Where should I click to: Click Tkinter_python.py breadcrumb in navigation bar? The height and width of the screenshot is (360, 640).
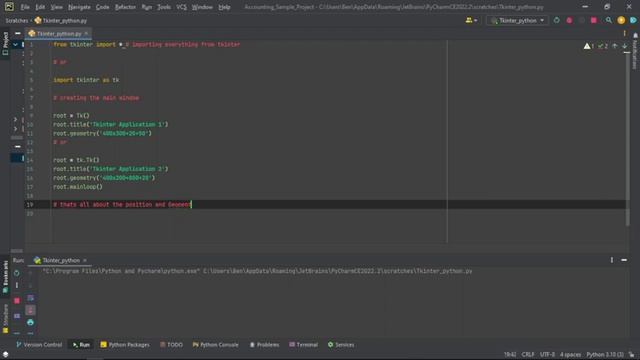pyautogui.click(x=61, y=20)
